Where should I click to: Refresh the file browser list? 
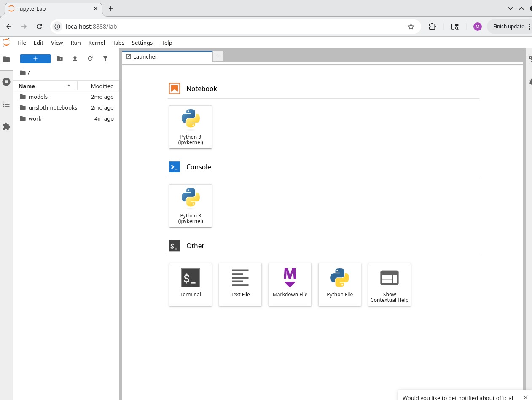pyautogui.click(x=90, y=59)
